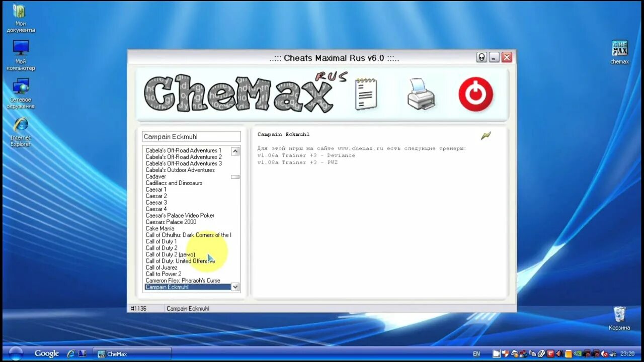Open the notepad icon in CheMax header

(366, 94)
